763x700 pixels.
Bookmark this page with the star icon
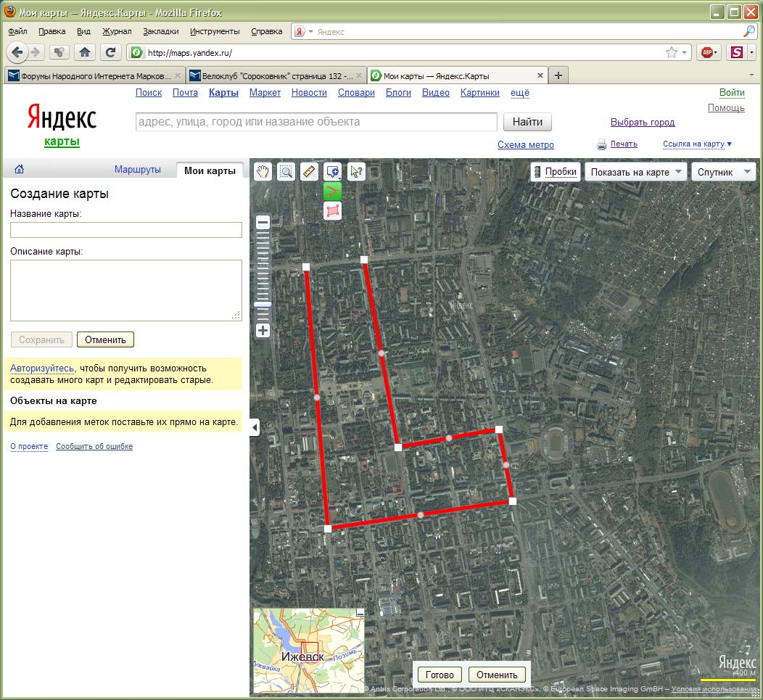click(x=672, y=52)
